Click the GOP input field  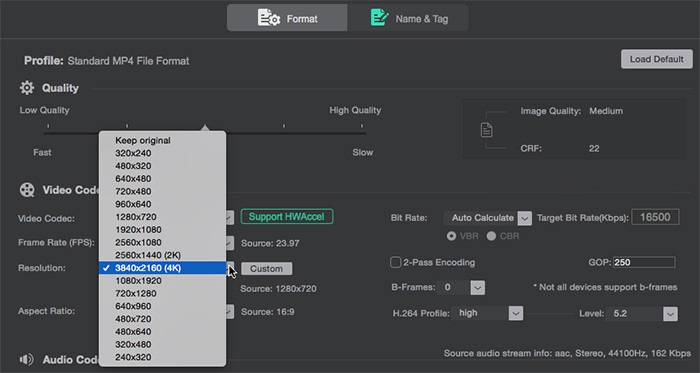644,262
